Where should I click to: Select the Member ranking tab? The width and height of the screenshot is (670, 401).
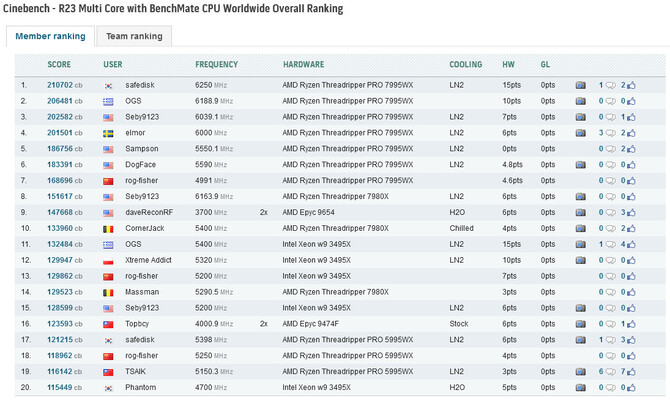[50, 36]
